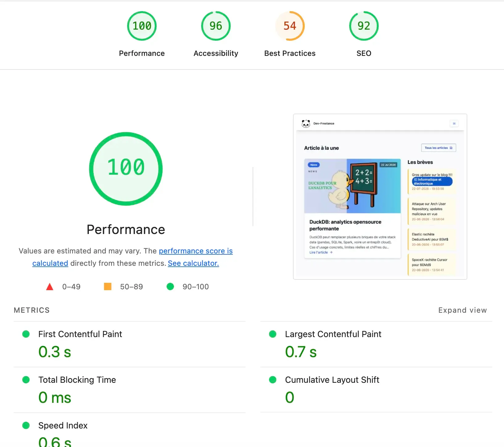Screen dimensions: 504x447
Task: Open the Best Practices gauge showing 54
Action: [290, 26]
